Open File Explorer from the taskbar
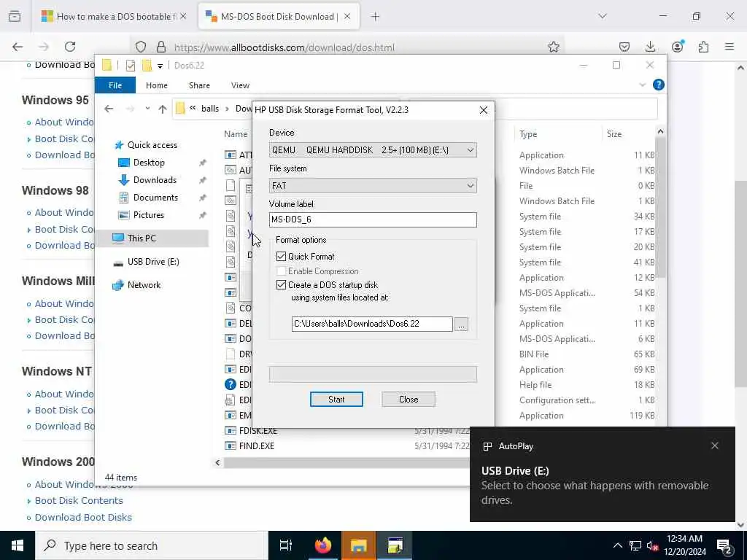 click(359, 545)
